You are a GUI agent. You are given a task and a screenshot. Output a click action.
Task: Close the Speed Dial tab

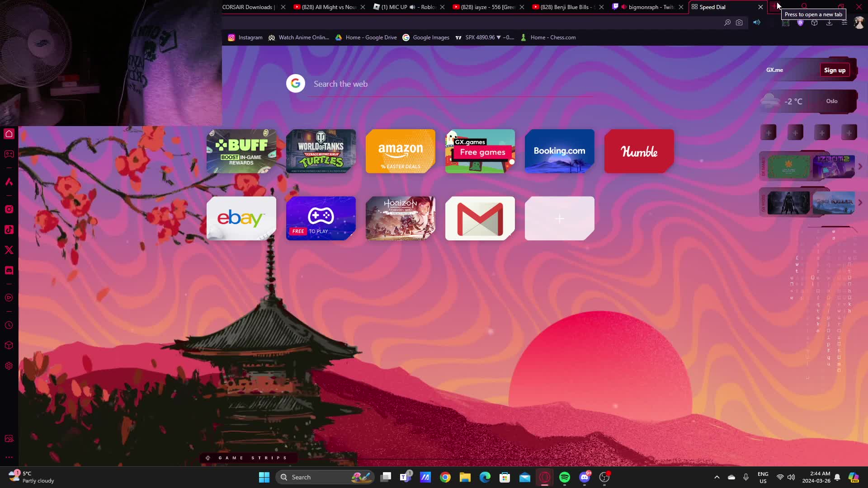click(x=760, y=7)
